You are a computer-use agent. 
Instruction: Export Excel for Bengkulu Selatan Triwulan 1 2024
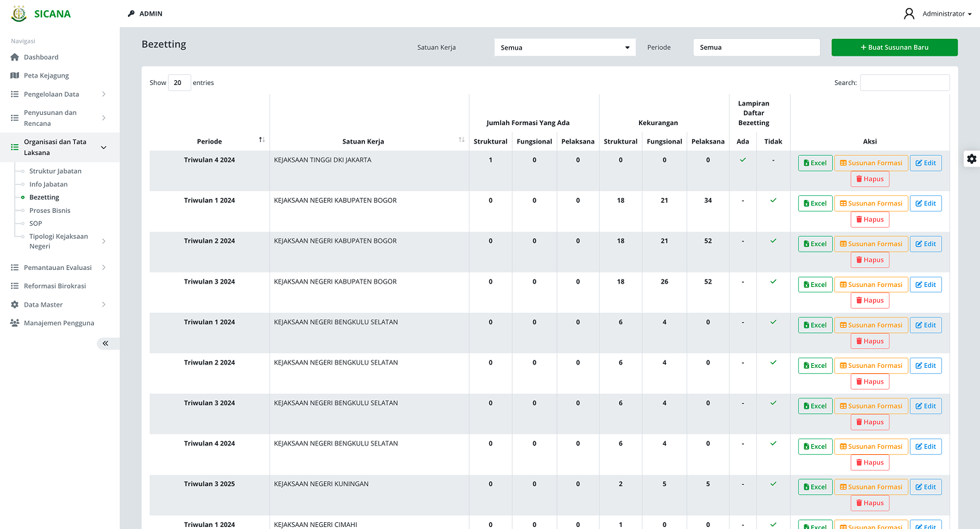tap(815, 325)
